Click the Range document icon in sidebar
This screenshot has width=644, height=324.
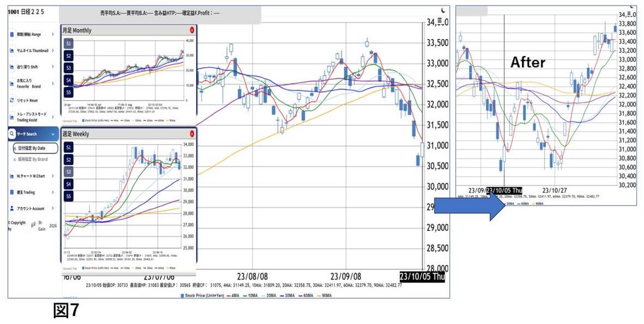(x=11, y=35)
